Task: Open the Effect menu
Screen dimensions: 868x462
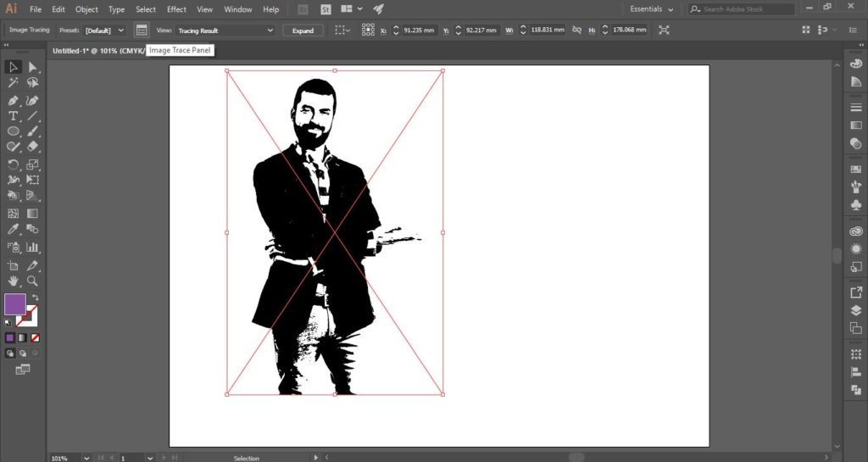Action: (176, 9)
